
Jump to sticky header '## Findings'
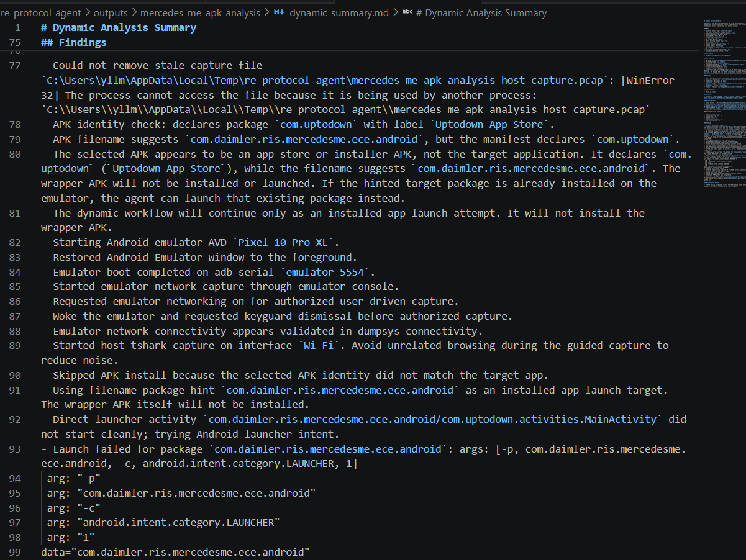(x=73, y=43)
